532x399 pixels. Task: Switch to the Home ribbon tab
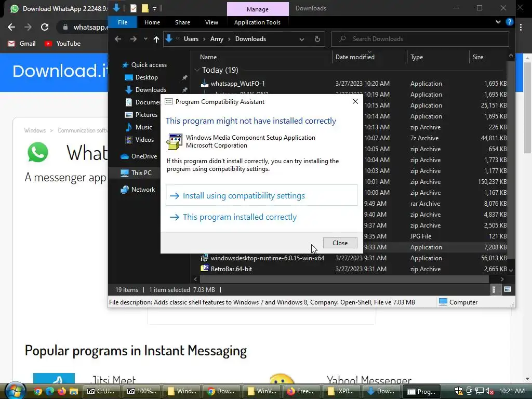pyautogui.click(x=152, y=22)
